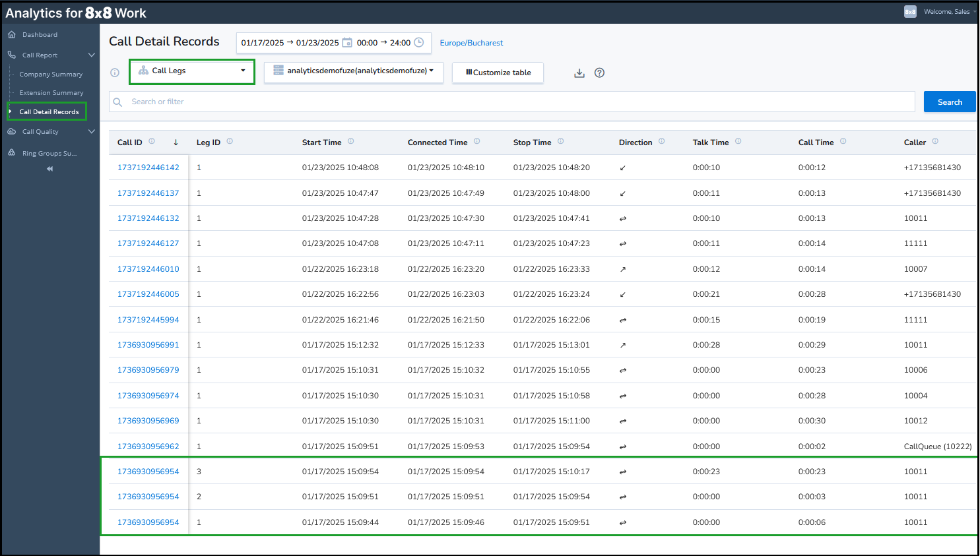Open Call ID 1737192446142 link
This screenshot has height=556, width=980.
[x=148, y=168]
